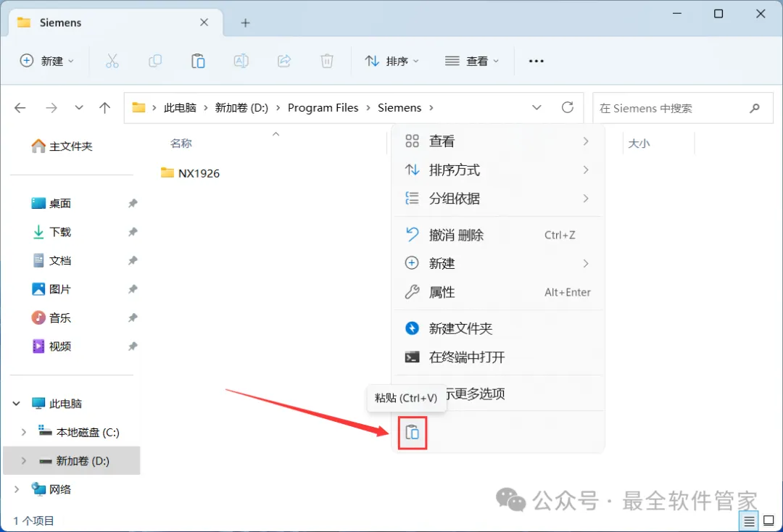
Task: Click 此电脑 in address breadcrumb
Action: click(x=180, y=108)
